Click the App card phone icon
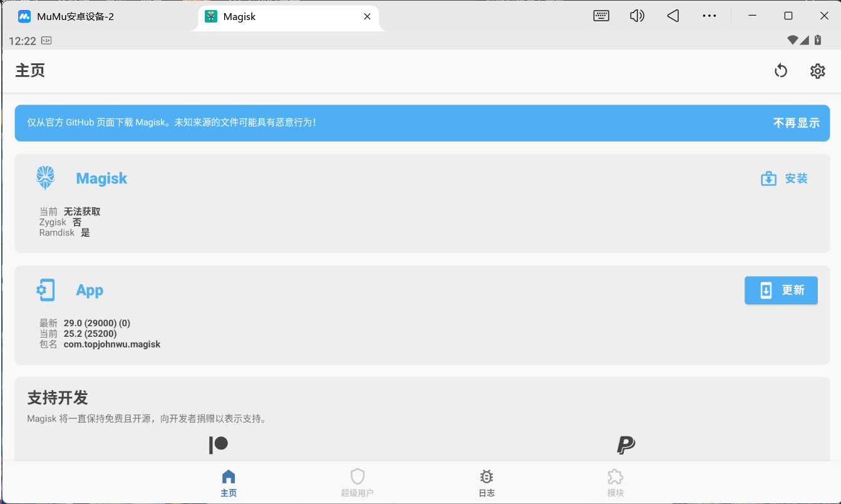The height and width of the screenshot is (504, 841). tap(45, 289)
